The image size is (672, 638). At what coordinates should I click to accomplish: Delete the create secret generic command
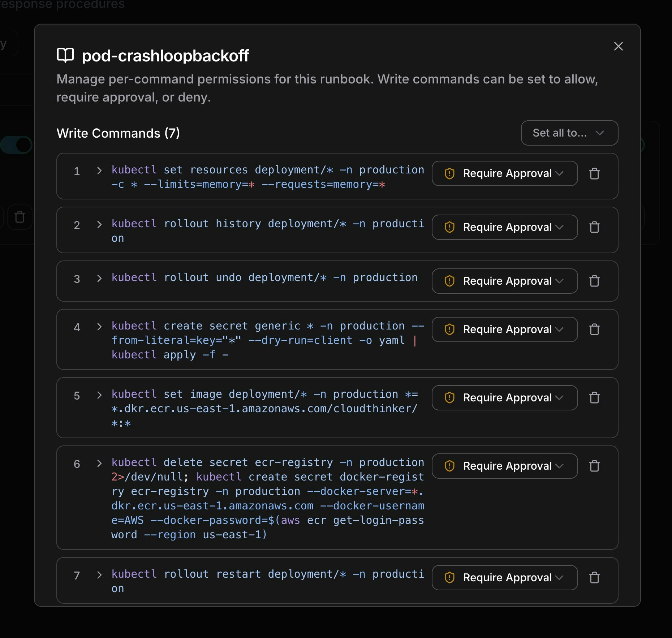(594, 329)
